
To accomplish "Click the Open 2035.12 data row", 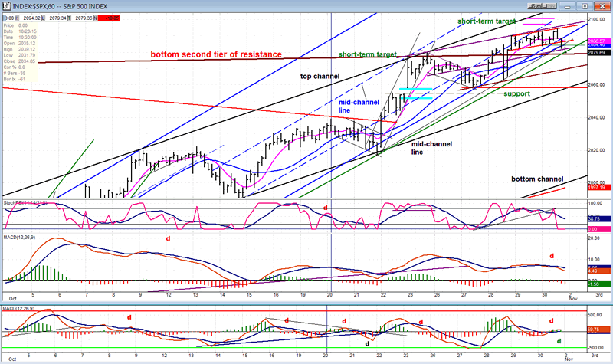I will coord(20,44).
